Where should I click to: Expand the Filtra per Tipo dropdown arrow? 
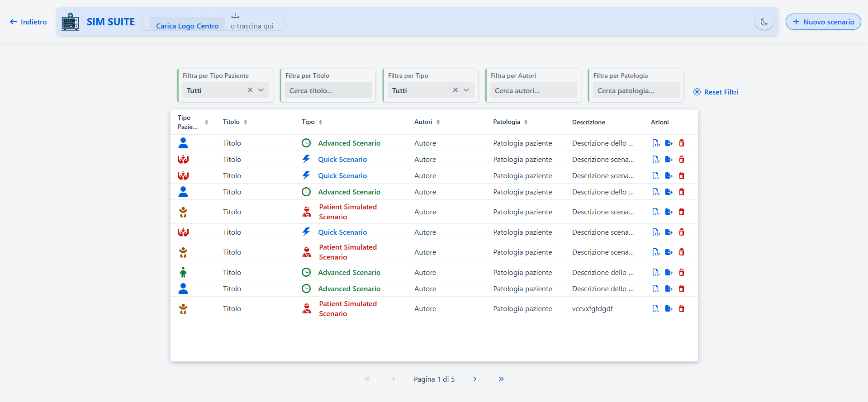[466, 90]
